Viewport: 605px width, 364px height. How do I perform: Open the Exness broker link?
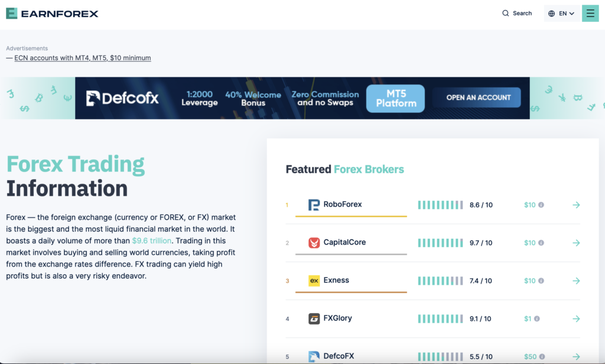tap(336, 280)
